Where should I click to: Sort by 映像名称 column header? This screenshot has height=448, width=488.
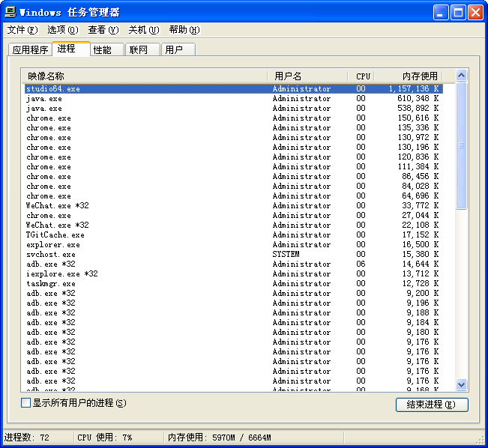point(145,76)
